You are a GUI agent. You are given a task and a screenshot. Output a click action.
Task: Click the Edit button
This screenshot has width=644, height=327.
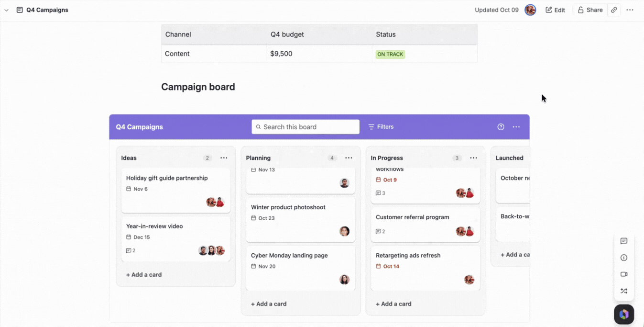(x=555, y=10)
